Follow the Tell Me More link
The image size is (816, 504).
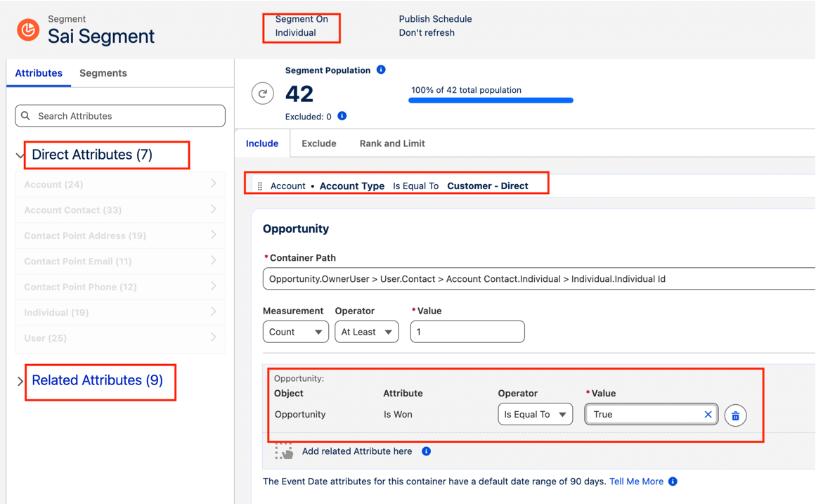pyautogui.click(x=637, y=482)
